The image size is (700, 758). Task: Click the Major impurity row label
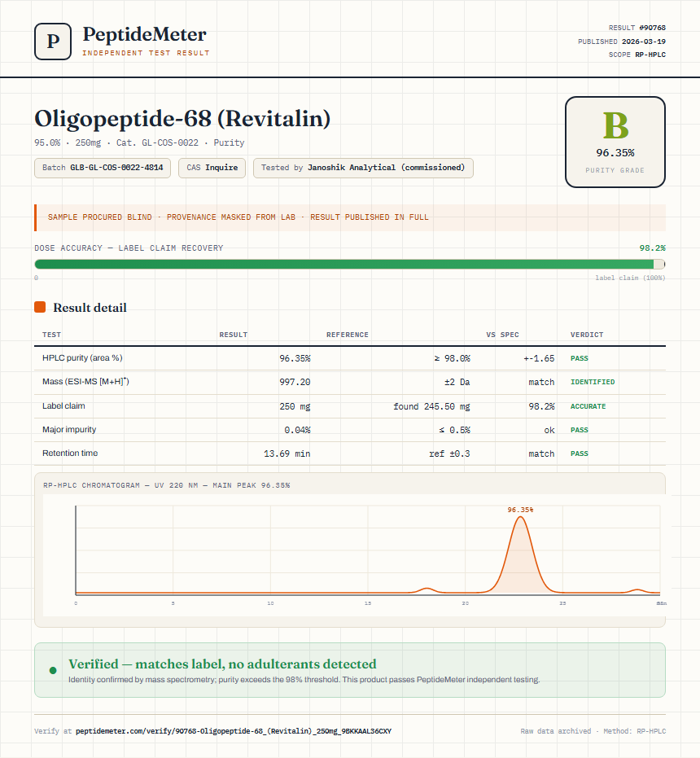click(69, 429)
